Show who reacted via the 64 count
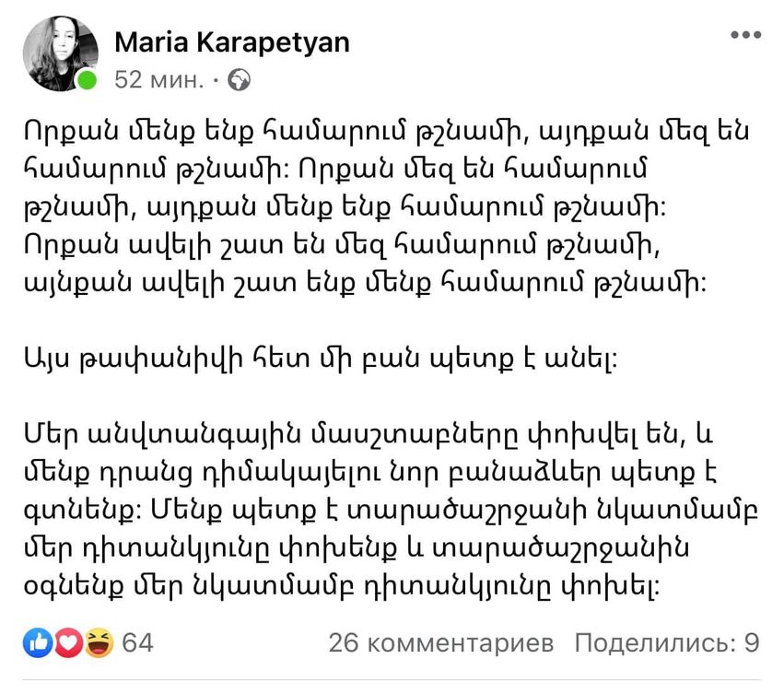The image size is (784, 694). [x=137, y=642]
